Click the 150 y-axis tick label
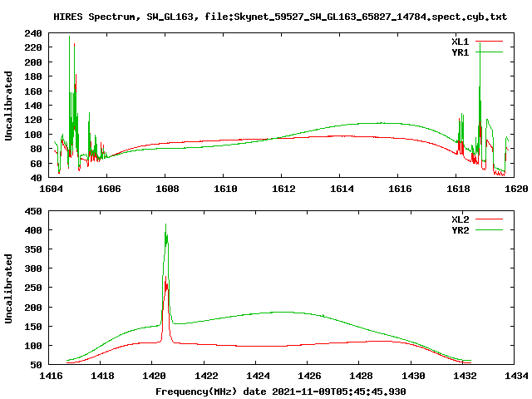 [33, 327]
